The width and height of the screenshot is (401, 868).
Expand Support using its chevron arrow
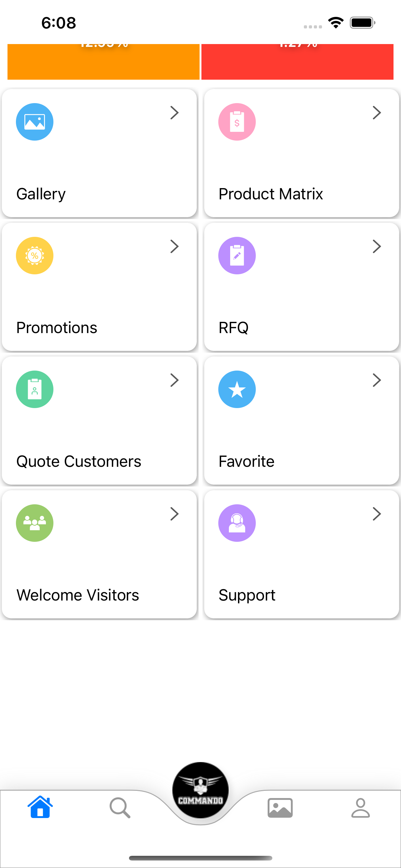pyautogui.click(x=377, y=514)
